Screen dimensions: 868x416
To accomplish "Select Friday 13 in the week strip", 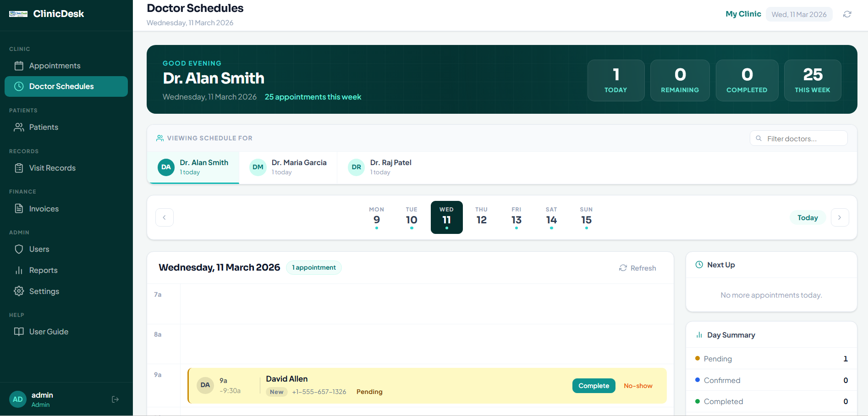I will click(x=516, y=217).
